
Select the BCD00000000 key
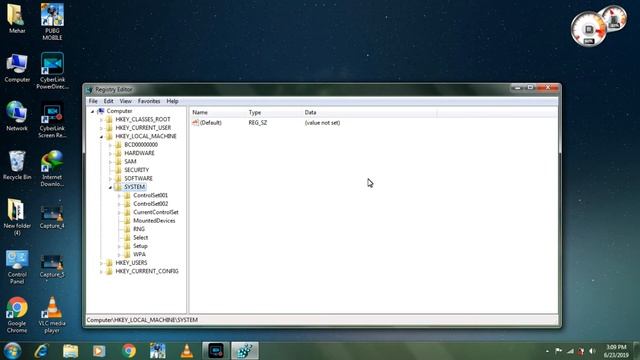[x=141, y=145]
